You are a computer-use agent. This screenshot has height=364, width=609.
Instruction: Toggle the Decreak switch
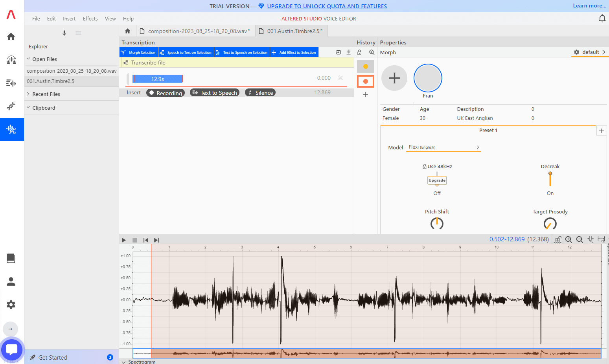pos(550,179)
